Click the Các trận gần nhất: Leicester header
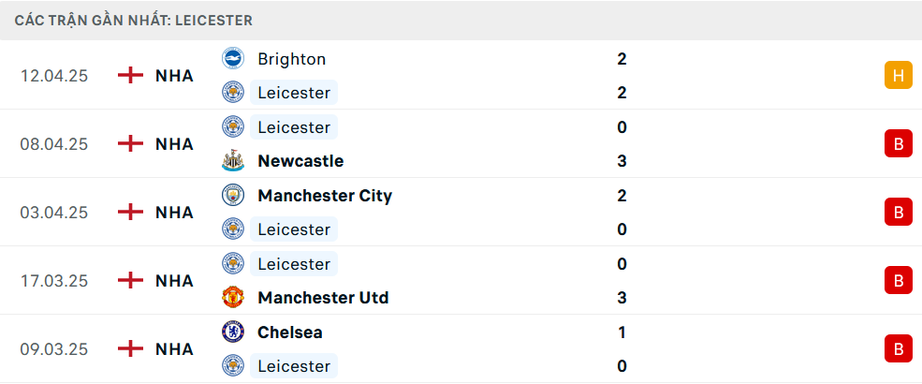The width and height of the screenshot is (922, 384). point(133,21)
